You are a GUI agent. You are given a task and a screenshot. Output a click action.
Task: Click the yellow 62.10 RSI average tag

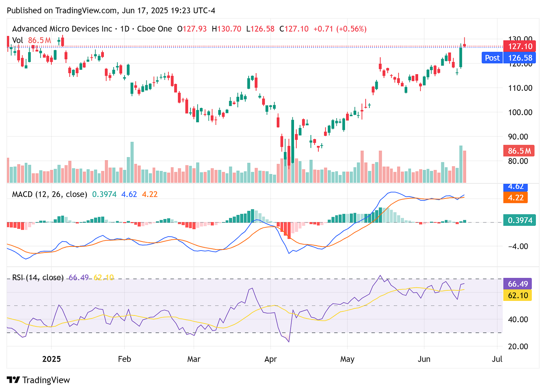[x=518, y=295]
